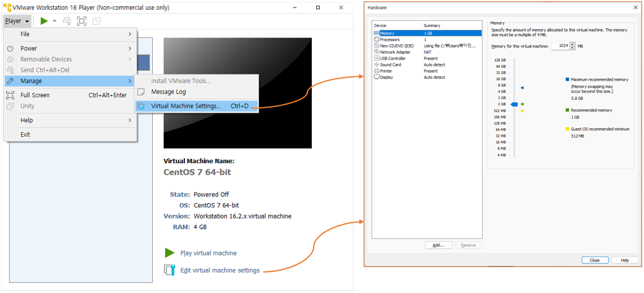644x293 pixels.
Task: Click the memory size input showing 1024
Action: pos(560,46)
